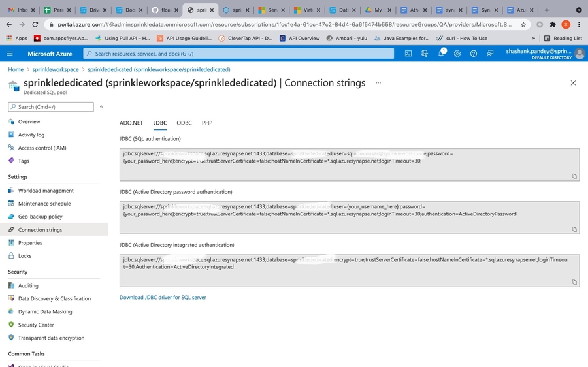
Task: Switch to the ODBC tab
Action: pyautogui.click(x=184, y=123)
